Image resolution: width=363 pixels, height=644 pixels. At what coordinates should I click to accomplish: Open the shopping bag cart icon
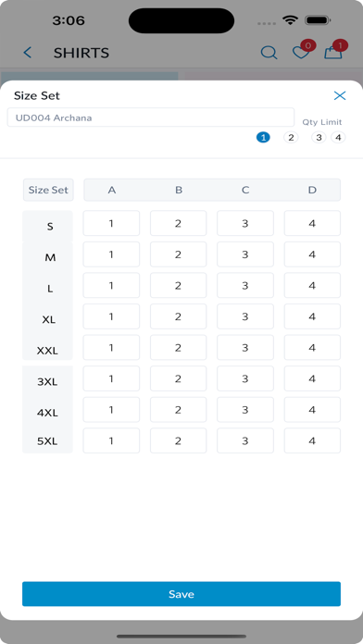coord(333,52)
